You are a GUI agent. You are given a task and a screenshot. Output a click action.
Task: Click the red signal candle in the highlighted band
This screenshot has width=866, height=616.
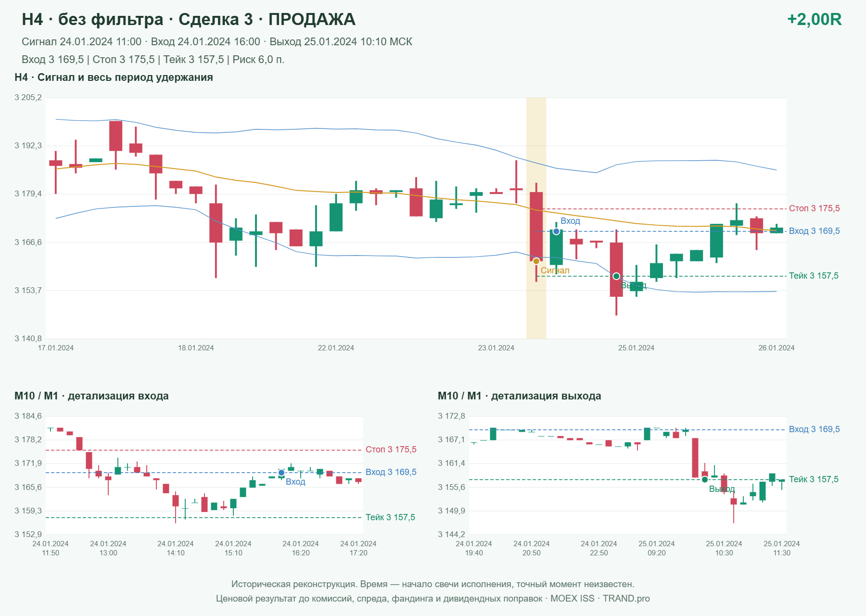pyautogui.click(x=536, y=227)
